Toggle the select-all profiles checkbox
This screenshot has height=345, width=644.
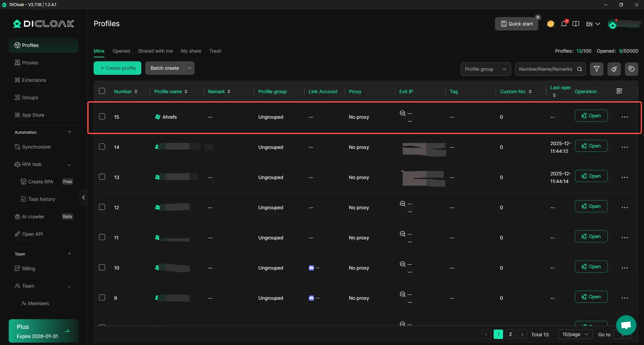click(x=102, y=91)
